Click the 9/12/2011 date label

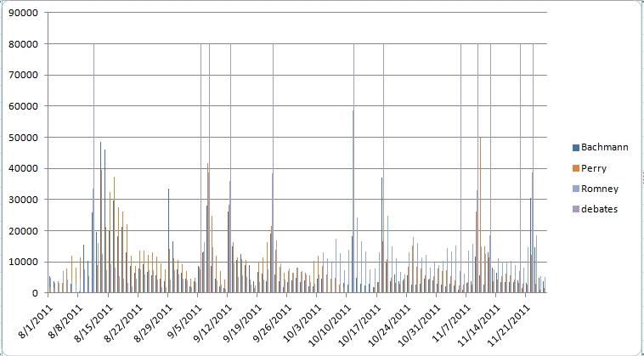(214, 321)
